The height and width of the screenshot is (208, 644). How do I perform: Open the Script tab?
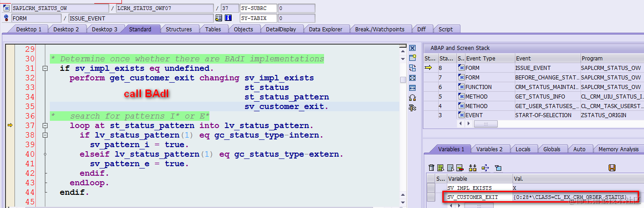coord(445,29)
